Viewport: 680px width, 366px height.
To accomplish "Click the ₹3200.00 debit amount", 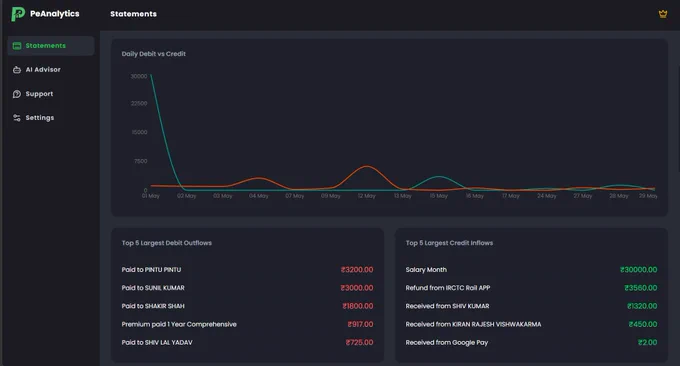I will pyautogui.click(x=357, y=270).
